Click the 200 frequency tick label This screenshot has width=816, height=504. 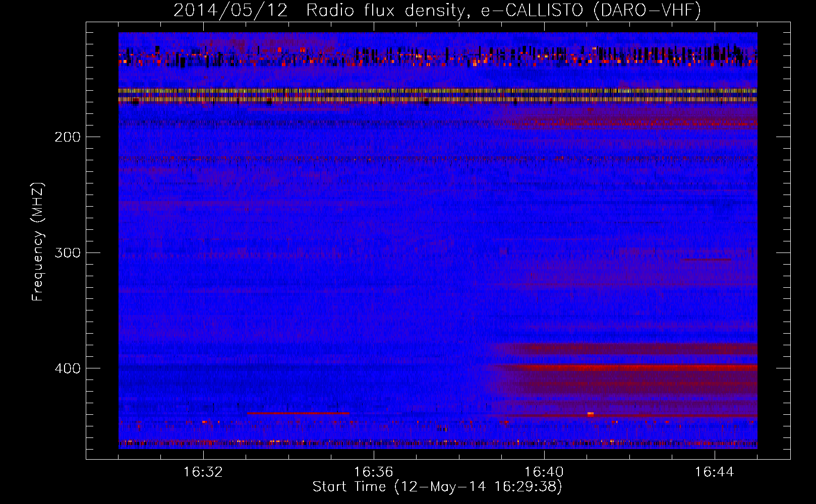pyautogui.click(x=68, y=137)
